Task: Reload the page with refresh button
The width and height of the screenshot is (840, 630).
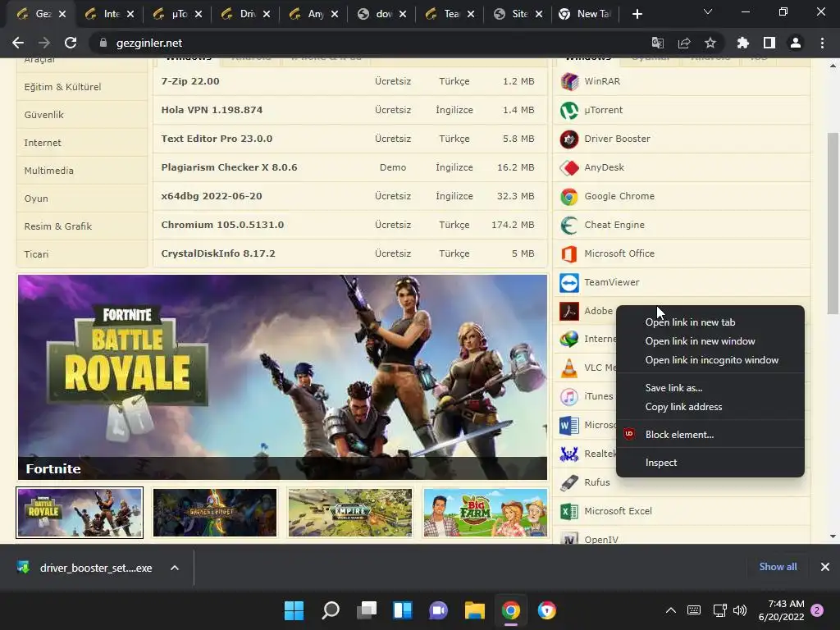Action: pyautogui.click(x=71, y=43)
